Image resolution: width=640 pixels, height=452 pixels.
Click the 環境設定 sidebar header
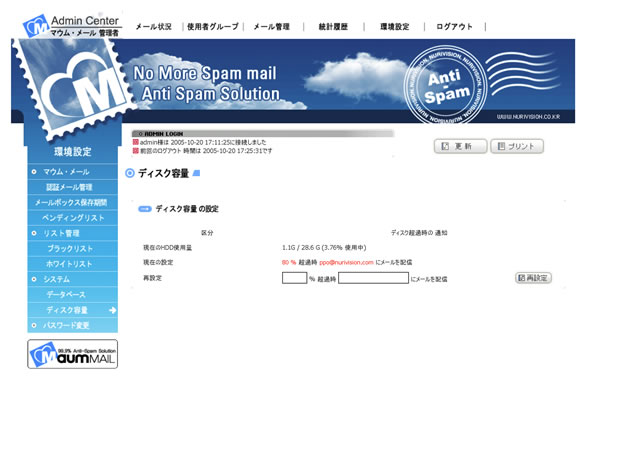[x=73, y=152]
